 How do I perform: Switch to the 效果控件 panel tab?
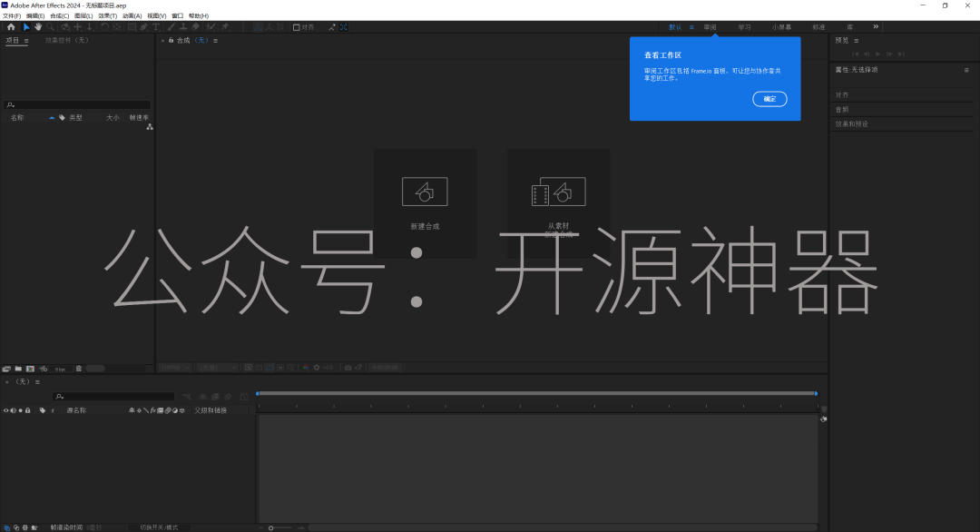click(67, 40)
